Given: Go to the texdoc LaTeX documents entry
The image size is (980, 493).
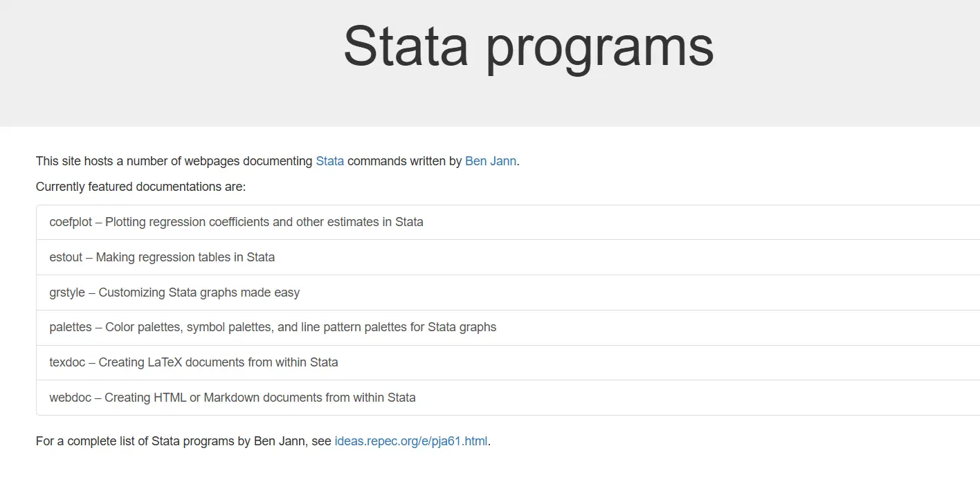Looking at the screenshot, I should click(508, 362).
